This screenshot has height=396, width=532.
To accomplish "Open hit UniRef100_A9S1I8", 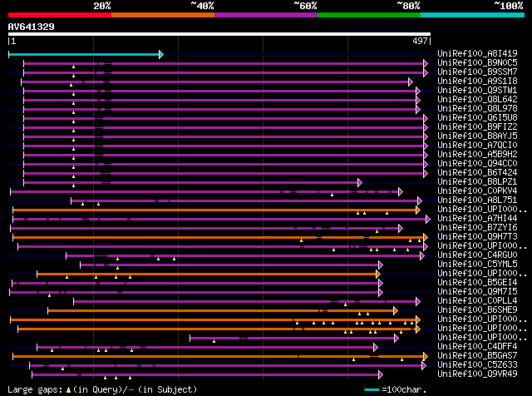I will click(477, 81).
